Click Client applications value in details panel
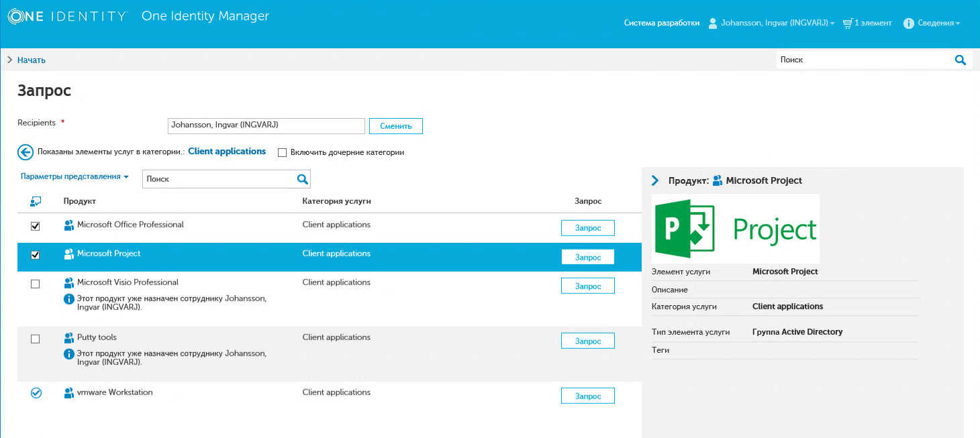 pos(787,307)
